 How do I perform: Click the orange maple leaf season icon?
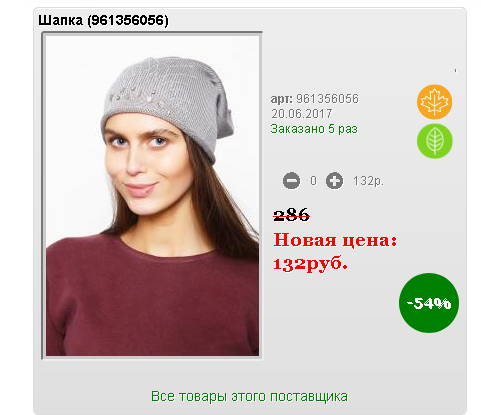pyautogui.click(x=434, y=102)
